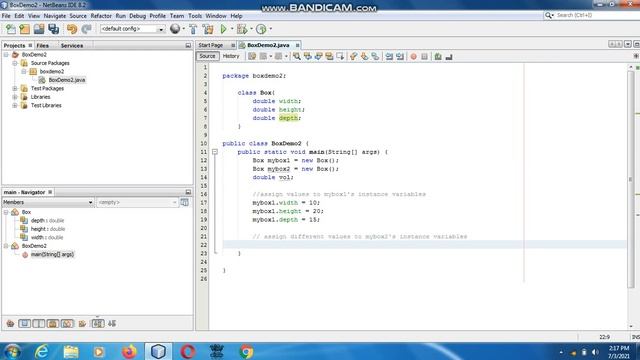This screenshot has width=640, height=360.
Task: Open the Refactor menu
Action: (101, 16)
